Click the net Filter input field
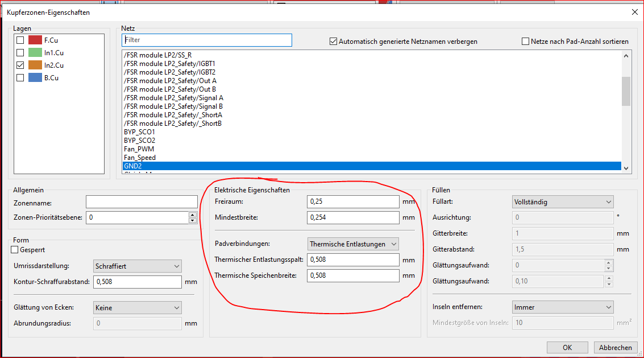This screenshot has width=644, height=358. click(x=207, y=40)
